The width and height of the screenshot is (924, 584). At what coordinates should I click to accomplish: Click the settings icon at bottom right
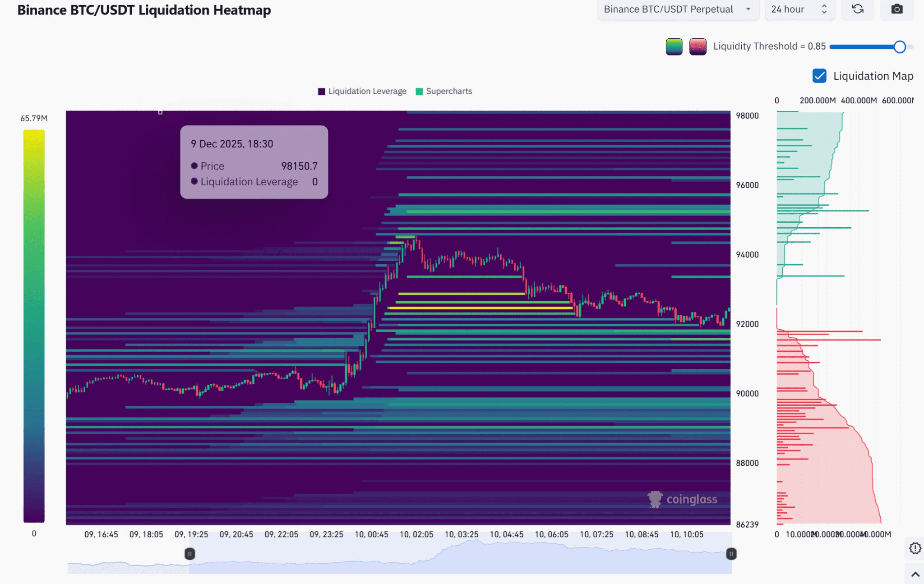click(x=915, y=548)
